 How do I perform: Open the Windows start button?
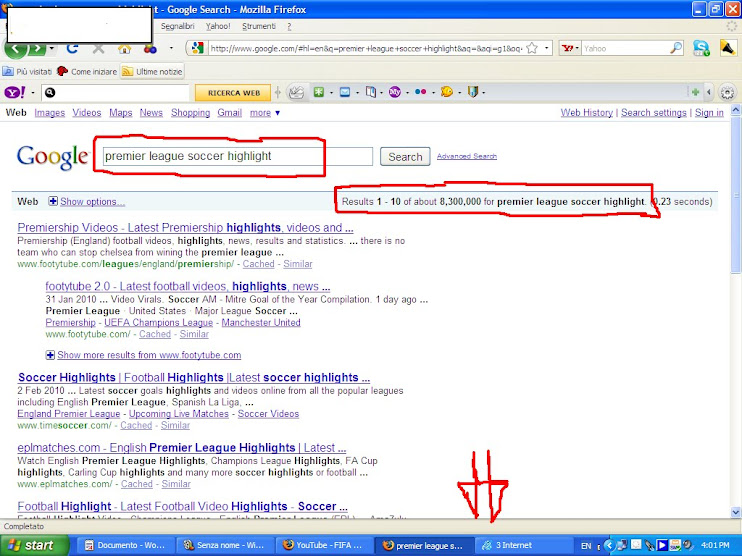35,546
